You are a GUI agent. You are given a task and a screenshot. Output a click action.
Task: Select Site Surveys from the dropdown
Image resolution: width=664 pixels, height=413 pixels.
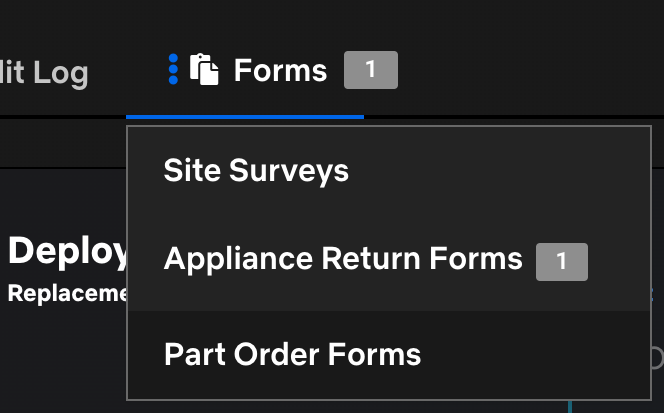[x=256, y=171]
